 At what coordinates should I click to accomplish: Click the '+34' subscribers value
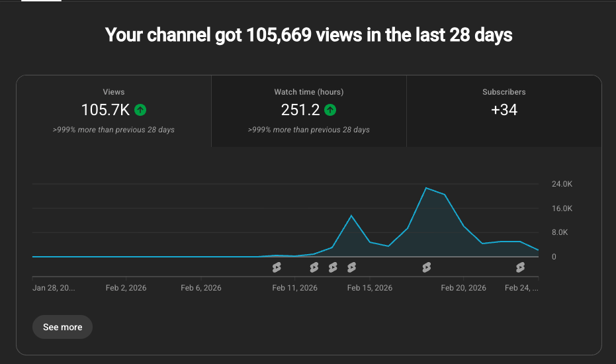[504, 110]
